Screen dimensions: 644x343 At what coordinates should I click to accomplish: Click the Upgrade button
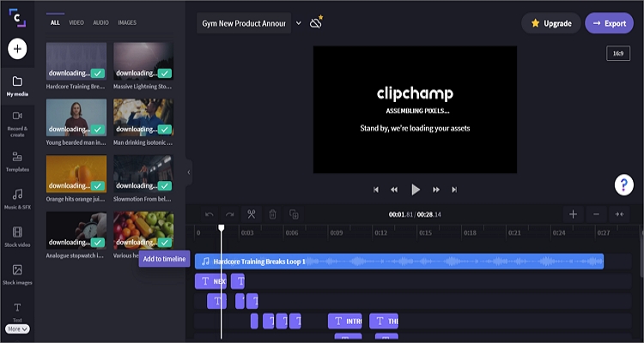(x=551, y=23)
